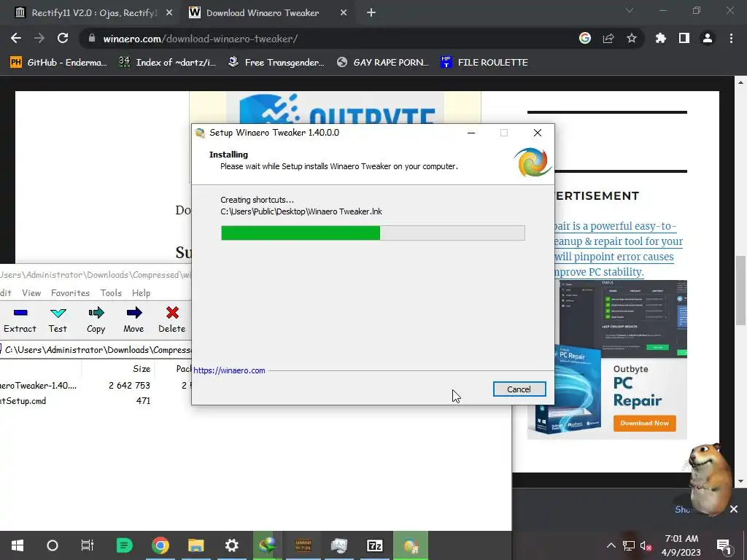Open the Chrome three-dot menu
The image size is (747, 560).
[731, 38]
